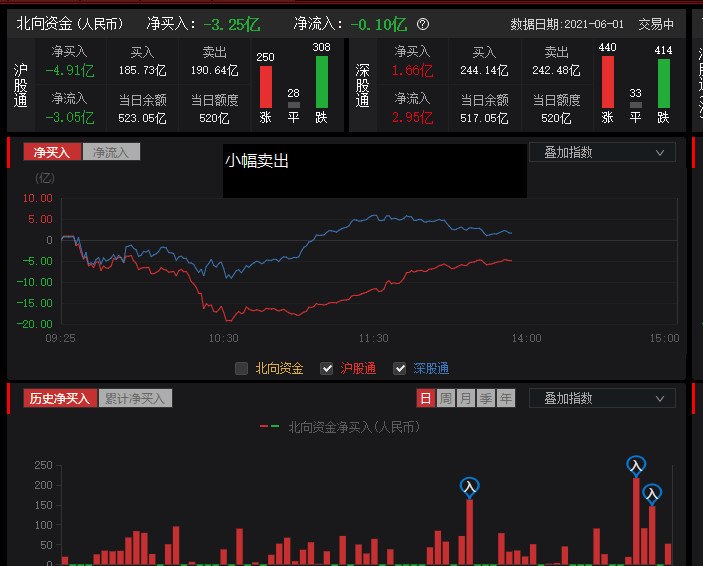703x566 pixels.
Task: Select the 月 period button
Action: click(x=466, y=398)
